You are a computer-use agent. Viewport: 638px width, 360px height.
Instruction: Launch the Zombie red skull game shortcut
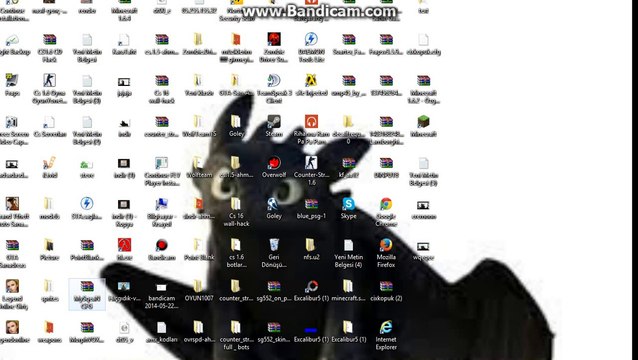coord(274,48)
